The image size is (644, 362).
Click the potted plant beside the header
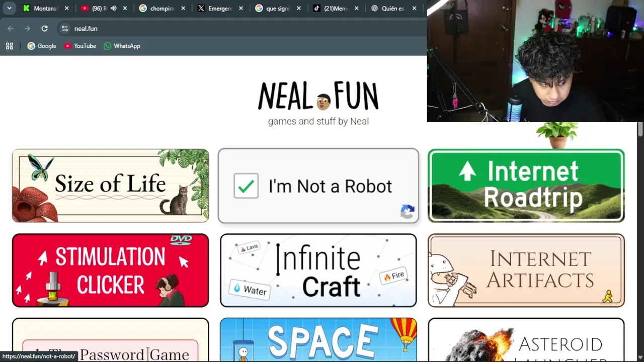[x=557, y=135]
